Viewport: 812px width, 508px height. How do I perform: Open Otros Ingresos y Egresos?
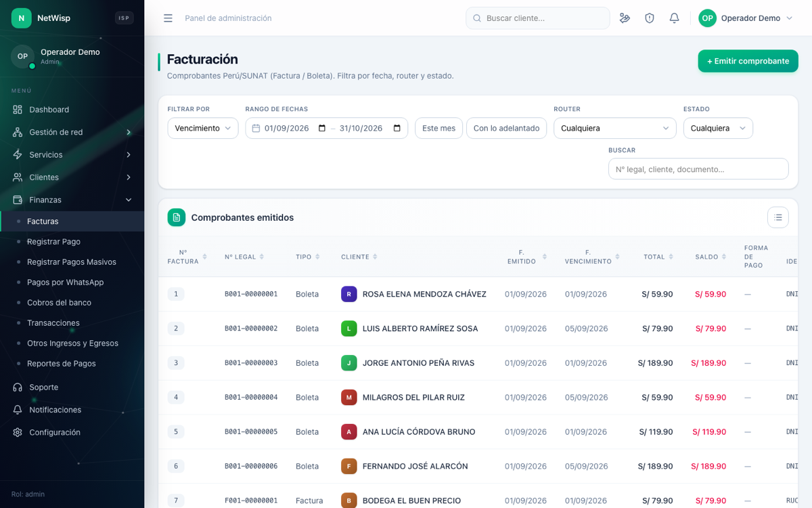(x=72, y=343)
